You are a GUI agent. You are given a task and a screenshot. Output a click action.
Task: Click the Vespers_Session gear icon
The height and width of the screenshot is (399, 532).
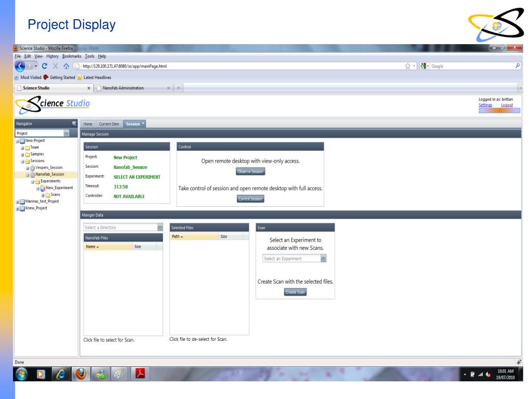(33, 168)
